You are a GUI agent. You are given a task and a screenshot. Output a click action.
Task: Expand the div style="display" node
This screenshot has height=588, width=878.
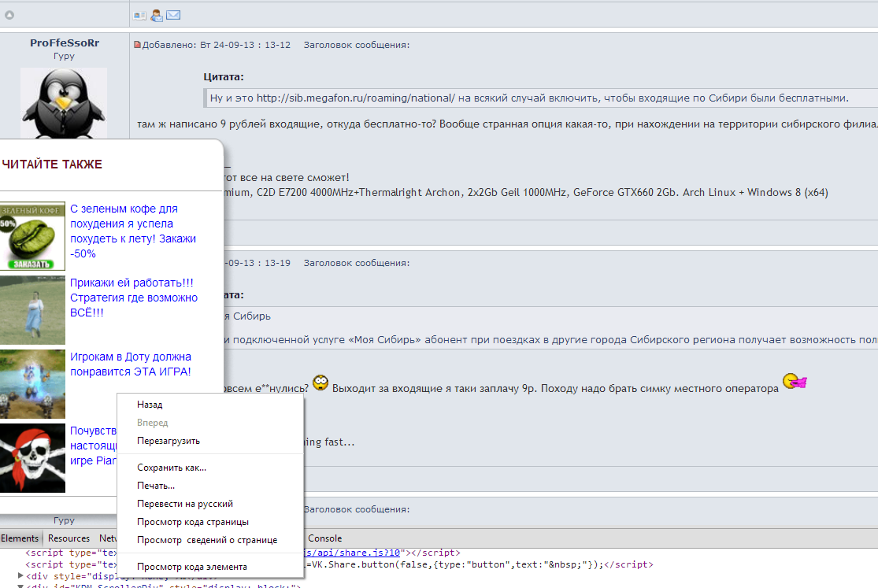click(x=20, y=575)
